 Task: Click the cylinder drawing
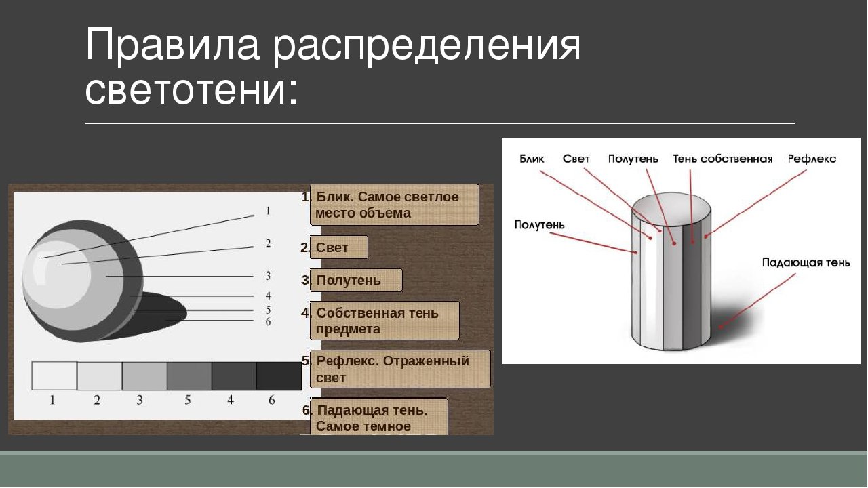click(x=671, y=271)
